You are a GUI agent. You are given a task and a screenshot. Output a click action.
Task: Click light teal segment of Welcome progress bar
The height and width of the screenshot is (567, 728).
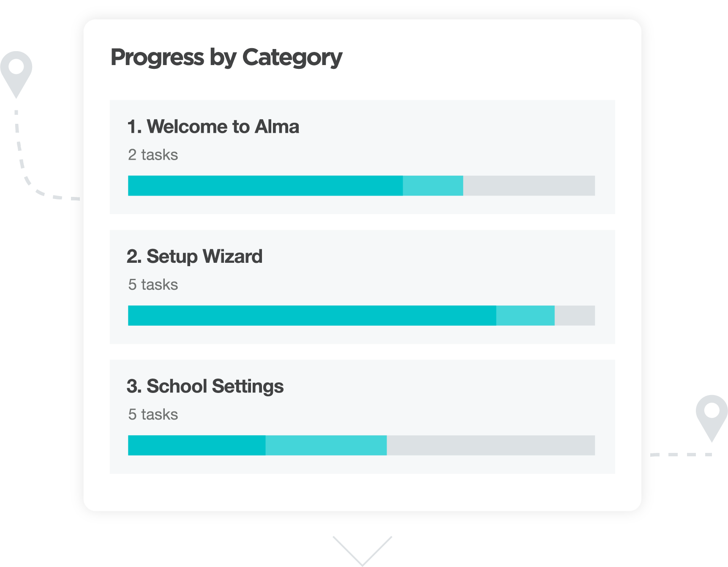(433, 185)
